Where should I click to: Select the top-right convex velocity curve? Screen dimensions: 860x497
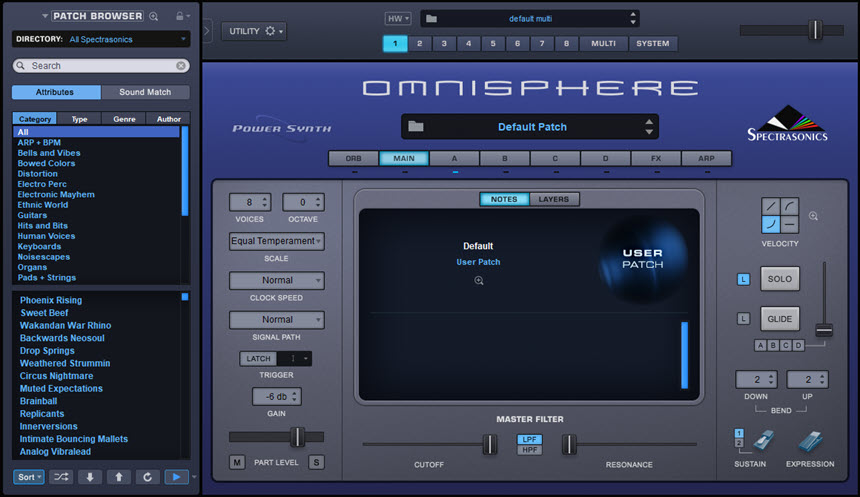(789, 206)
